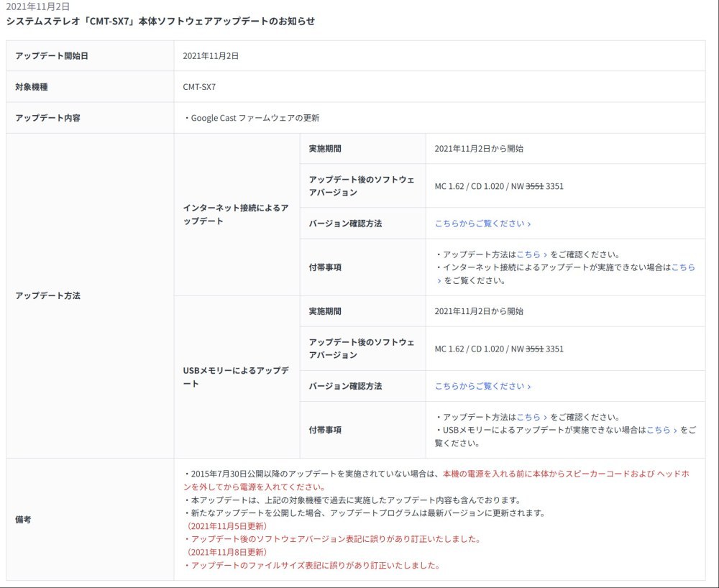Click the page title about CMT-SX7 software update
The height and width of the screenshot is (588, 719).
pyautogui.click(x=160, y=21)
